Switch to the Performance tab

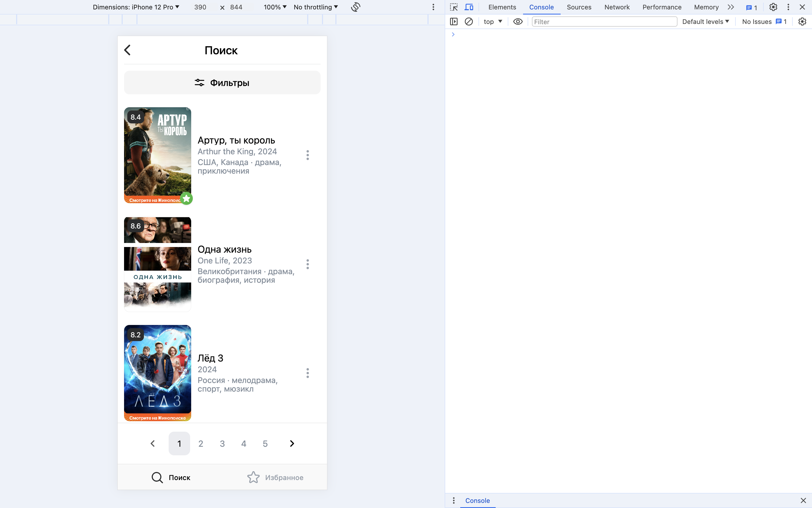click(x=662, y=7)
